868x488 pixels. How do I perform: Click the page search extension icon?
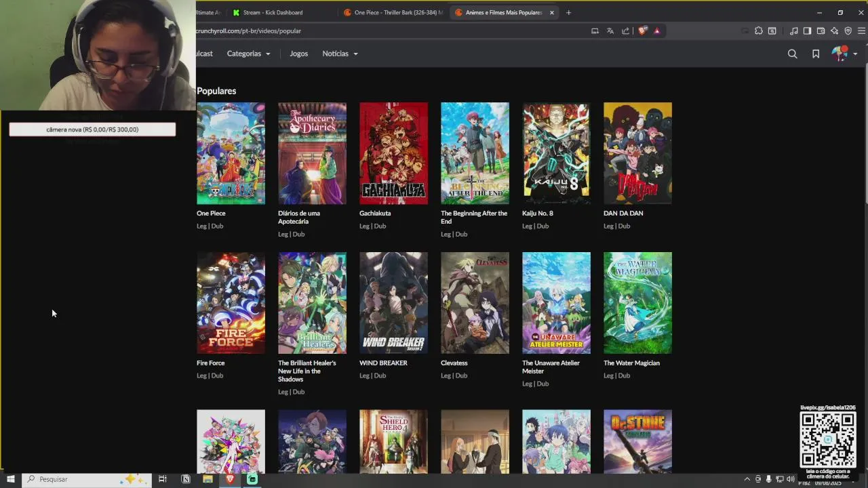click(772, 30)
